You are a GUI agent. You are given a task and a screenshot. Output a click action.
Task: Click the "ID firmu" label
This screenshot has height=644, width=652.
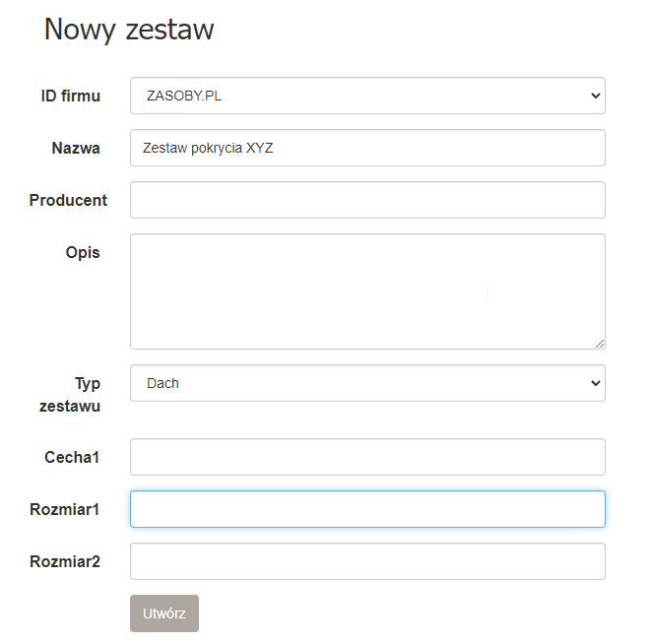pos(70,96)
